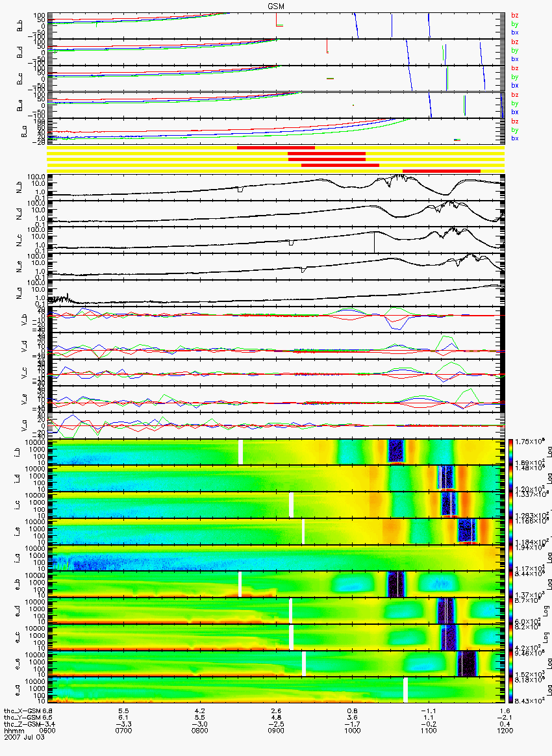Click the N_d density panel label
Viewport: 552px width, 756px height.
click(20, 214)
